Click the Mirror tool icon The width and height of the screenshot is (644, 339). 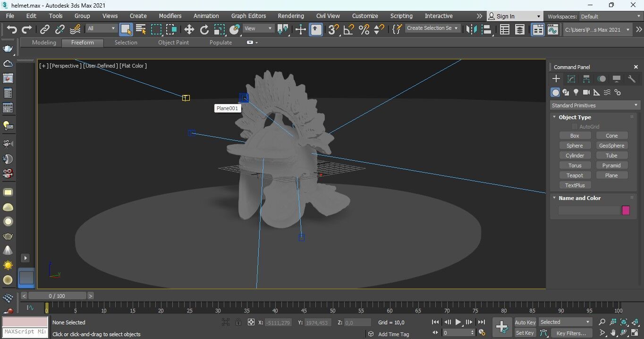tap(471, 30)
